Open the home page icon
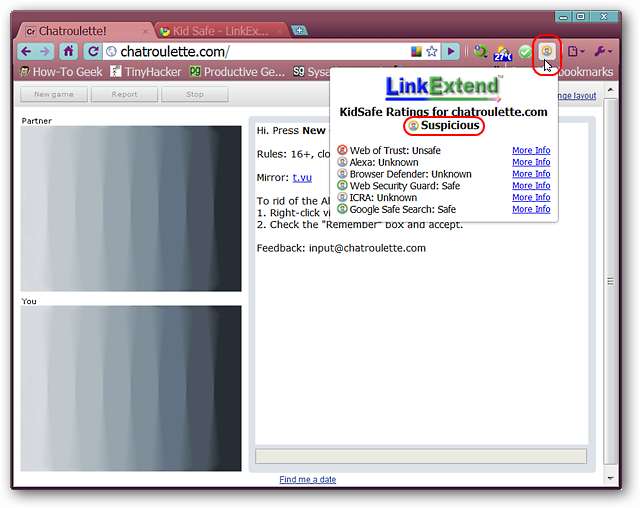 (69, 51)
